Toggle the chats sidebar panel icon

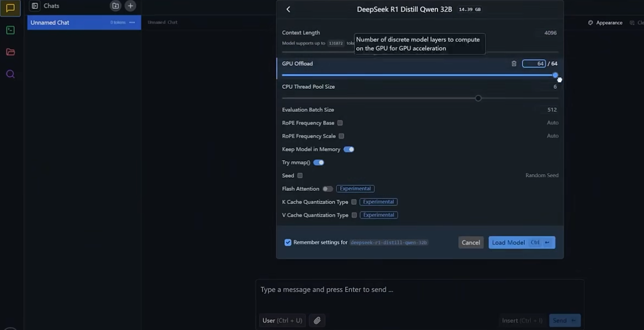(x=35, y=6)
